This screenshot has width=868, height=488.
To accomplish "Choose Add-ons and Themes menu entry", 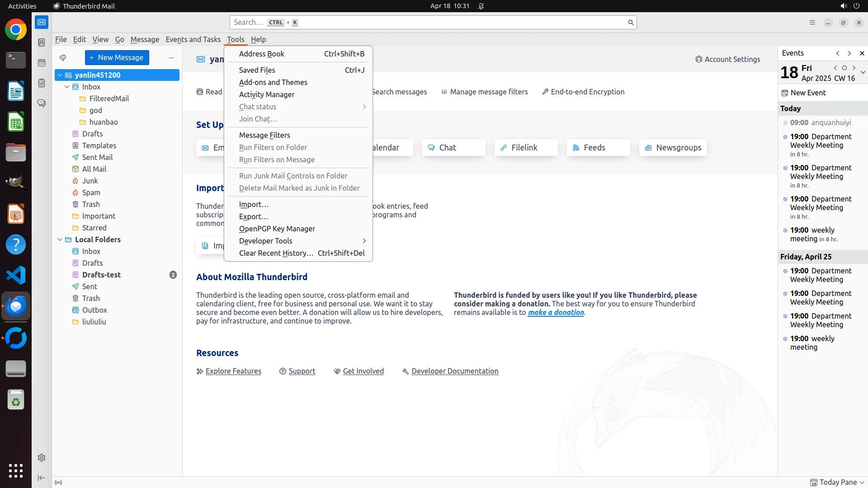I will coord(273,82).
